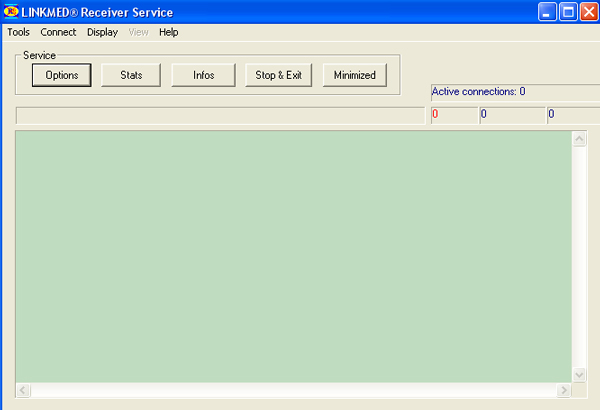
Task: Open the Display menu
Action: click(x=102, y=32)
